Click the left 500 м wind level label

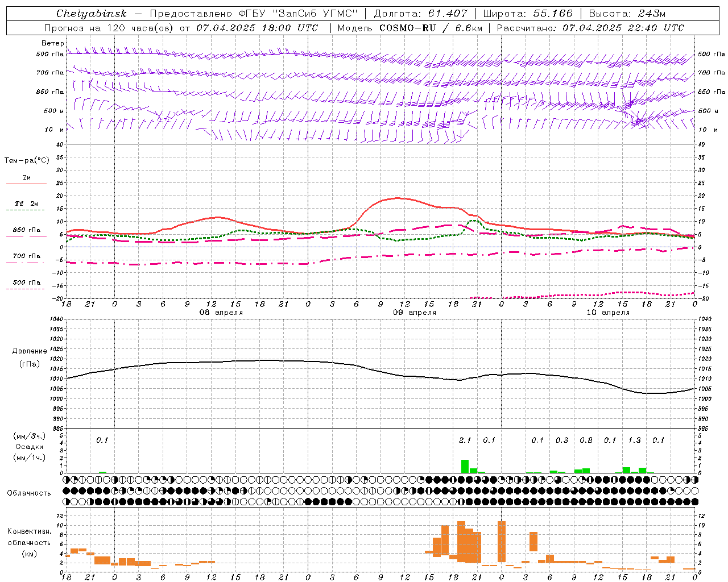tap(54, 111)
